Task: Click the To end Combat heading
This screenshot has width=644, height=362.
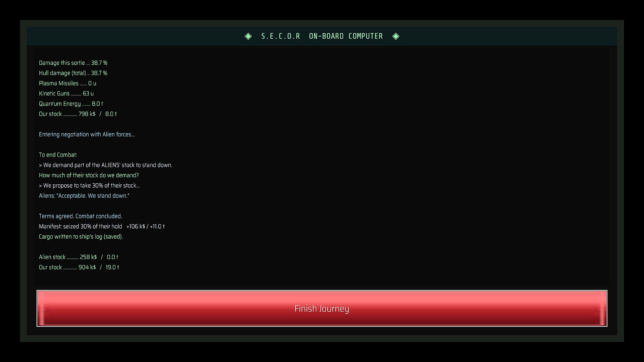Action: [58, 155]
